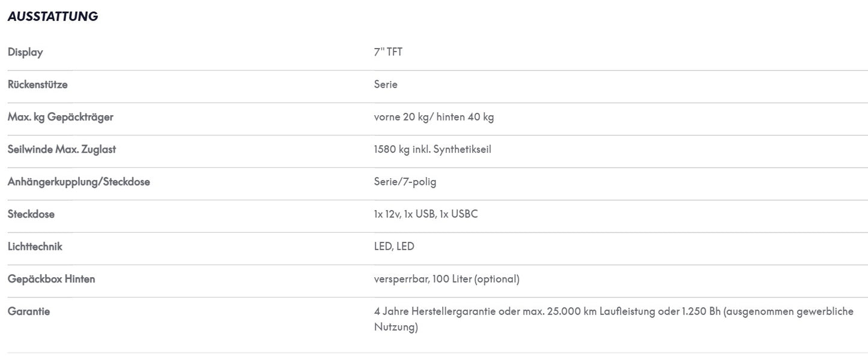Viewport: 868px width, 360px height.
Task: Select Seilwinde Max. Zuglast label
Action: click(x=61, y=149)
